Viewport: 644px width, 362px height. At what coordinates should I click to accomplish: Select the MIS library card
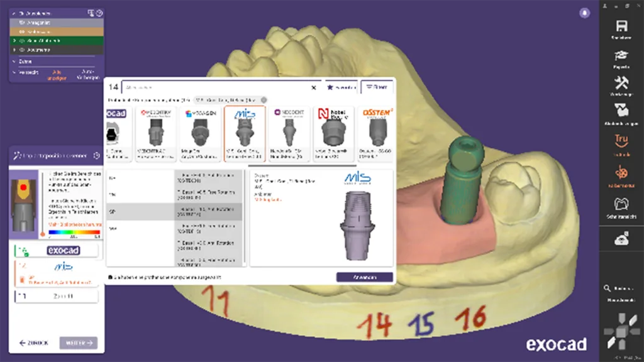[x=245, y=133]
